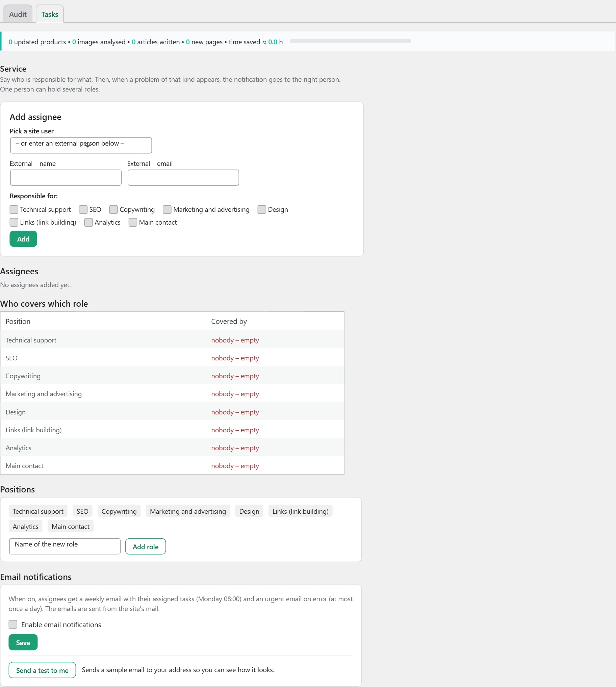Image resolution: width=616 pixels, height=687 pixels.
Task: Tick the SEO checkbox
Action: point(83,209)
